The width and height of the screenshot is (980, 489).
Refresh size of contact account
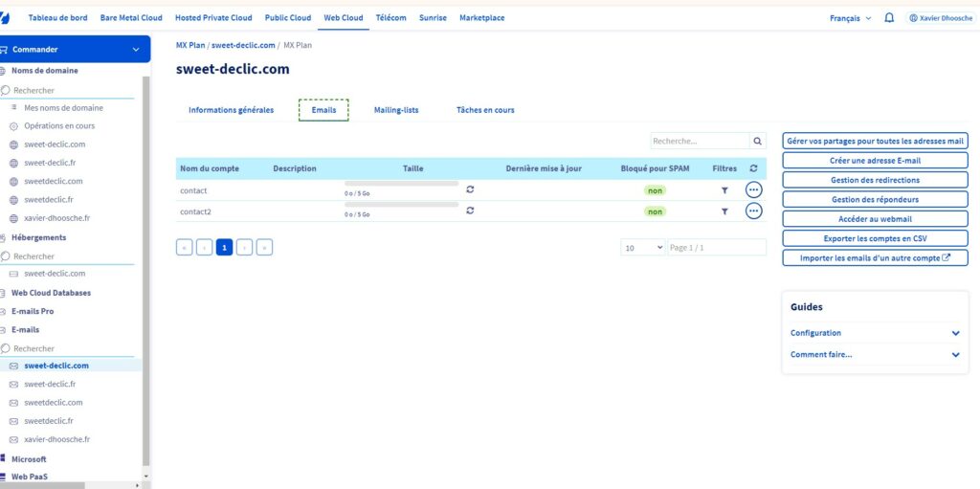point(470,189)
